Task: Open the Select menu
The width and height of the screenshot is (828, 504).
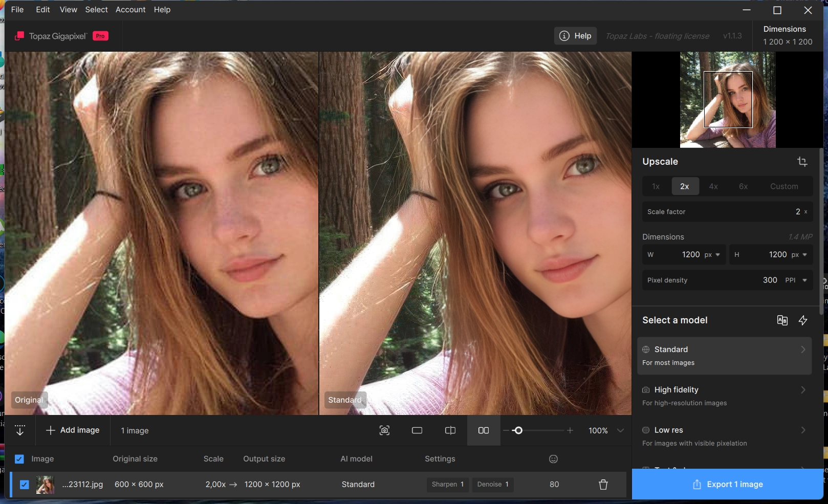Action: 96,10
